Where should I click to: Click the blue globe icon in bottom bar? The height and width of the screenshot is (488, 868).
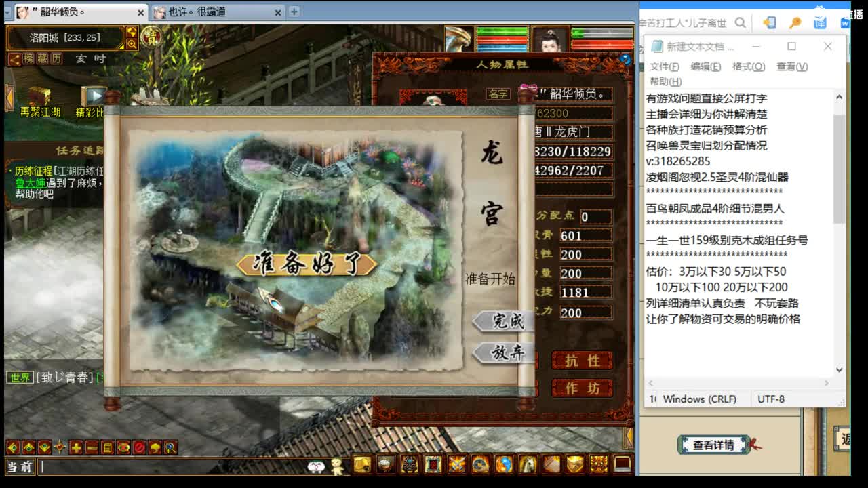(504, 464)
